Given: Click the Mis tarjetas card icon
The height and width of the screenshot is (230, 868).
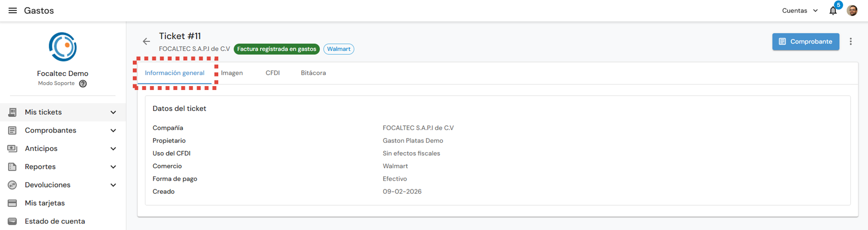Looking at the screenshot, I should click(12, 203).
